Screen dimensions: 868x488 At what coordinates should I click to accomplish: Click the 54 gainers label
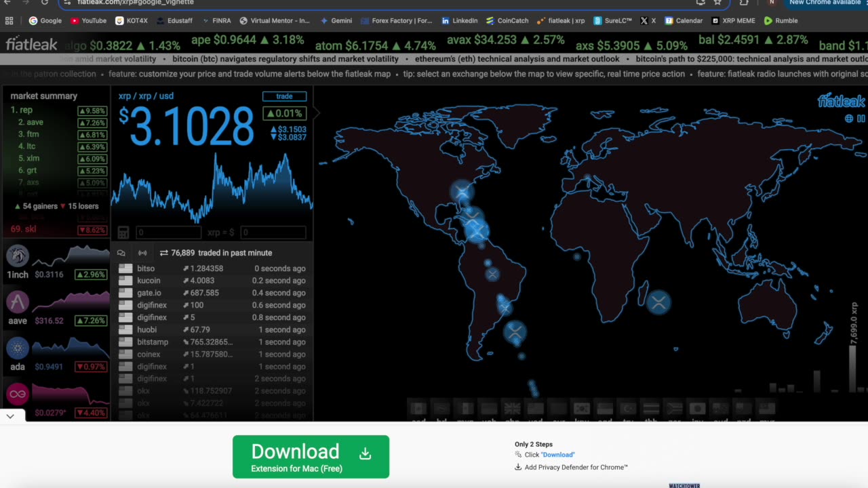pyautogui.click(x=36, y=206)
